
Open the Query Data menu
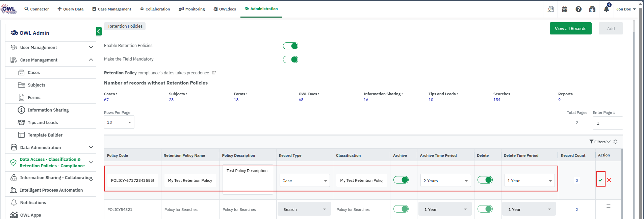click(71, 9)
